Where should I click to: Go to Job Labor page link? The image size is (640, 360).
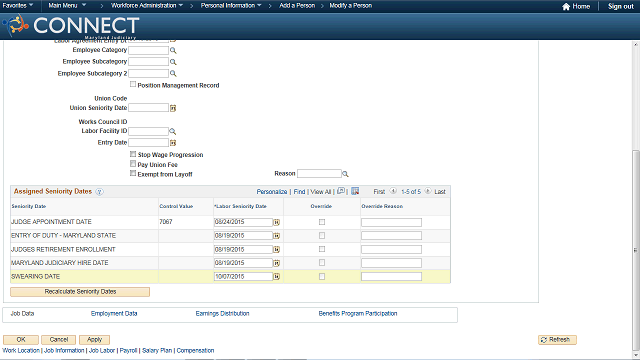[102, 351]
